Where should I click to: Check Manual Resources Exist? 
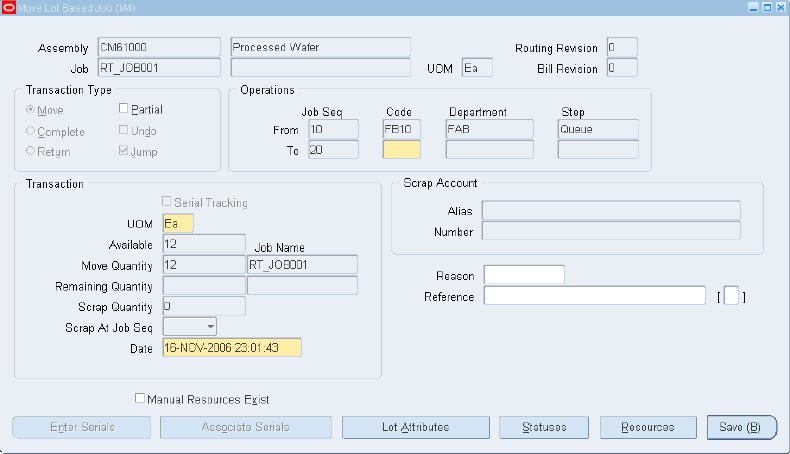click(140, 399)
